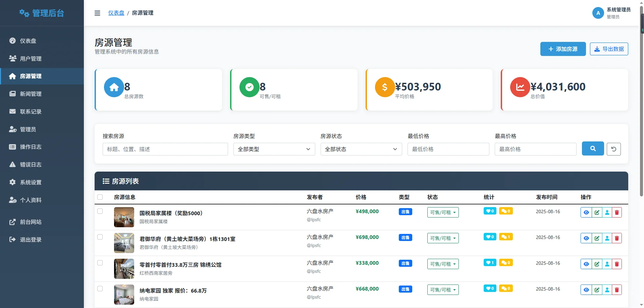Click the reset filter undo icon

(x=614, y=148)
